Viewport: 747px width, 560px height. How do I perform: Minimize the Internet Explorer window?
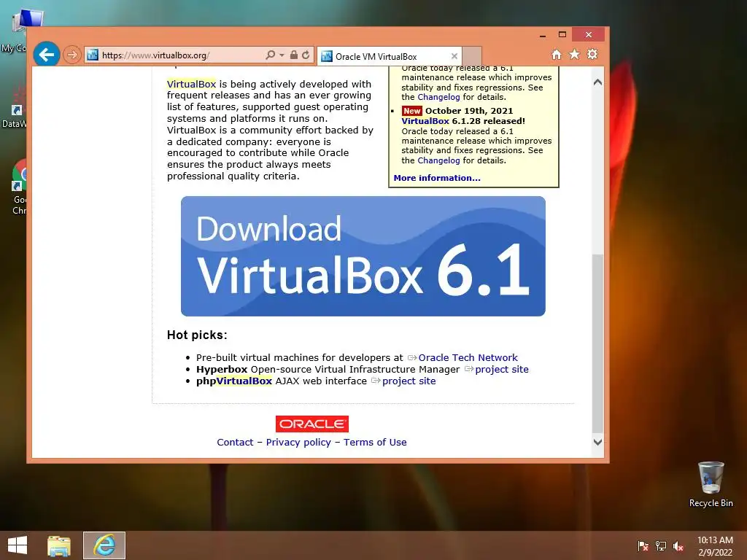[x=543, y=35]
